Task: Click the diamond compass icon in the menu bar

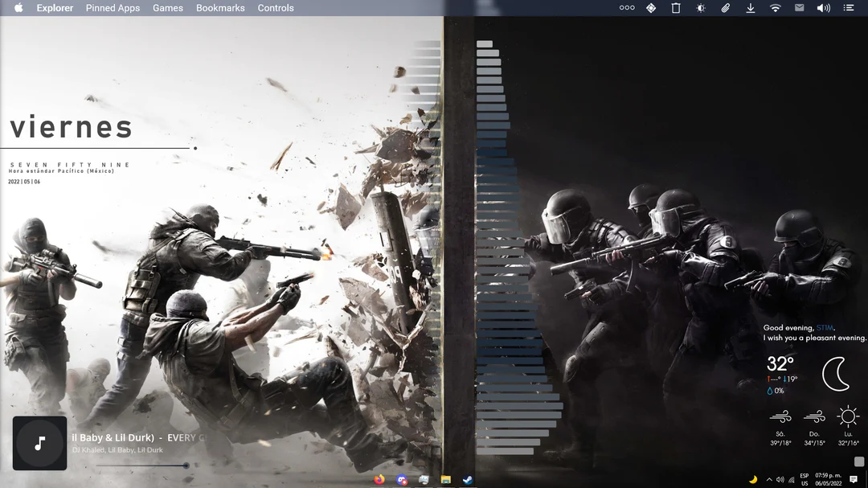Action: coord(651,8)
